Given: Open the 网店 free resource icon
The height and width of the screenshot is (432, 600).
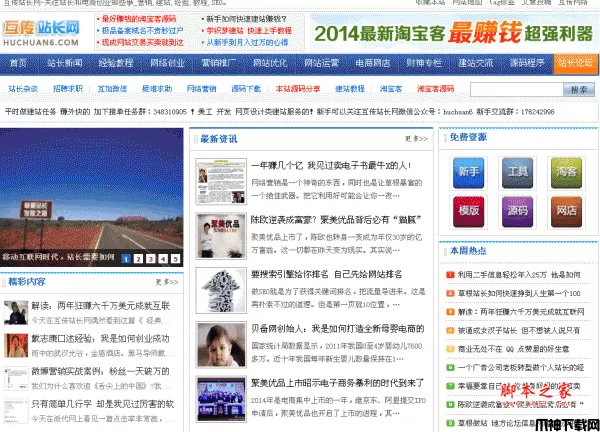Looking at the screenshot, I should coord(566,212).
